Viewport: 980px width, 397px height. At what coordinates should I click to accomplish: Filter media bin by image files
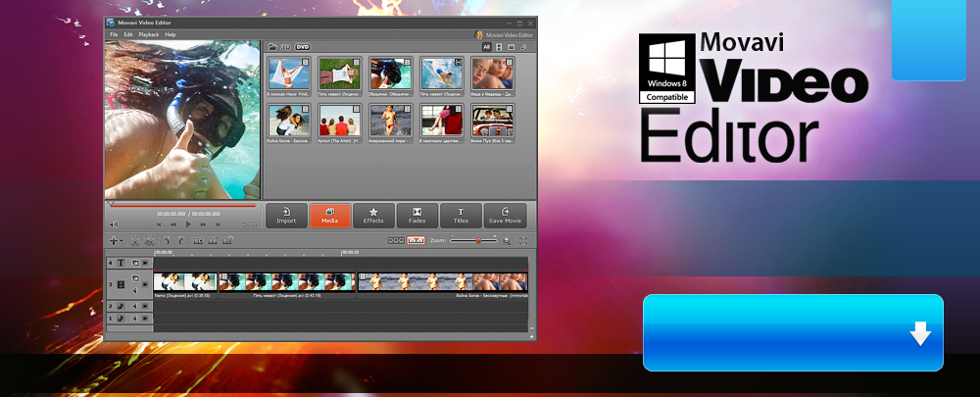[x=511, y=47]
